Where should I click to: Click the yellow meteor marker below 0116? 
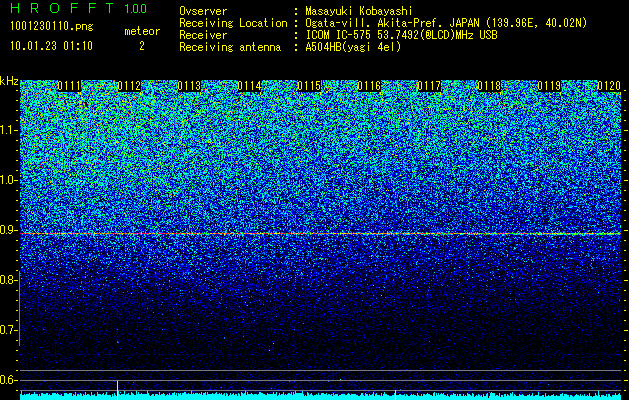(x=396, y=395)
